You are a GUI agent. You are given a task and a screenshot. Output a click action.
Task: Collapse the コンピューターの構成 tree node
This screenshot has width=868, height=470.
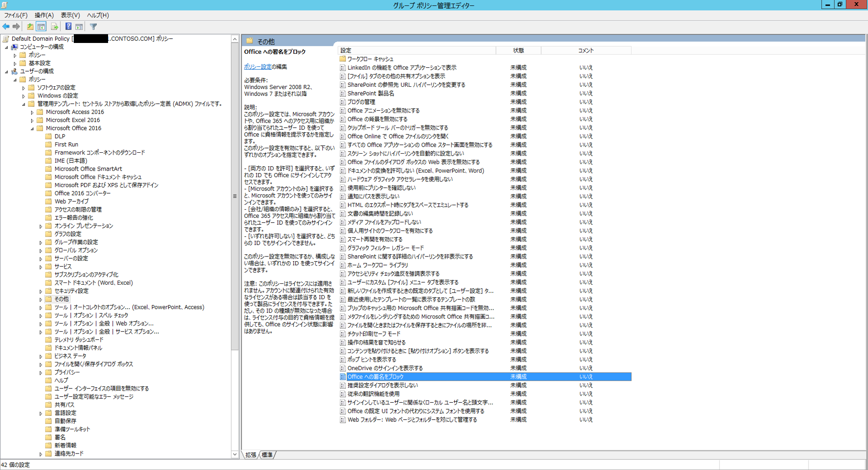7,47
